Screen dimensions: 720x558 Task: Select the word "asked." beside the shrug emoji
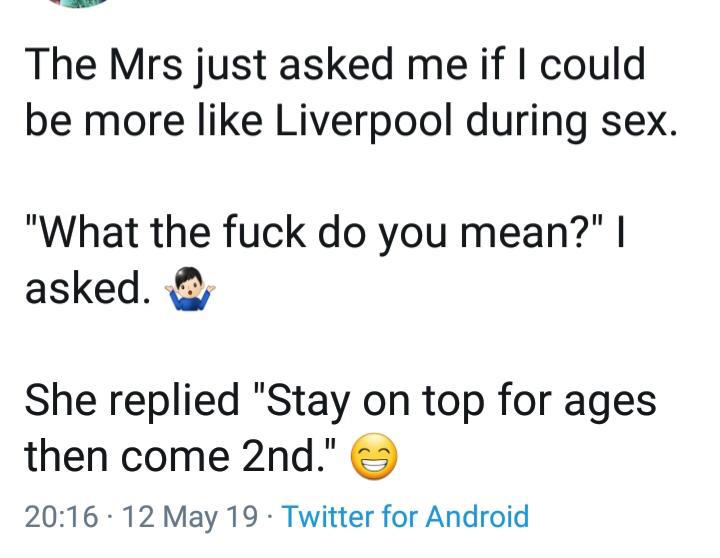(x=84, y=289)
